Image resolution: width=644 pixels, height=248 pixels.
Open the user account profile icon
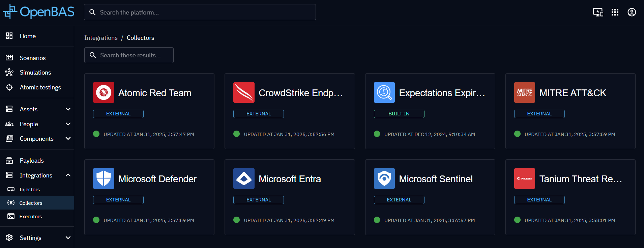(632, 12)
